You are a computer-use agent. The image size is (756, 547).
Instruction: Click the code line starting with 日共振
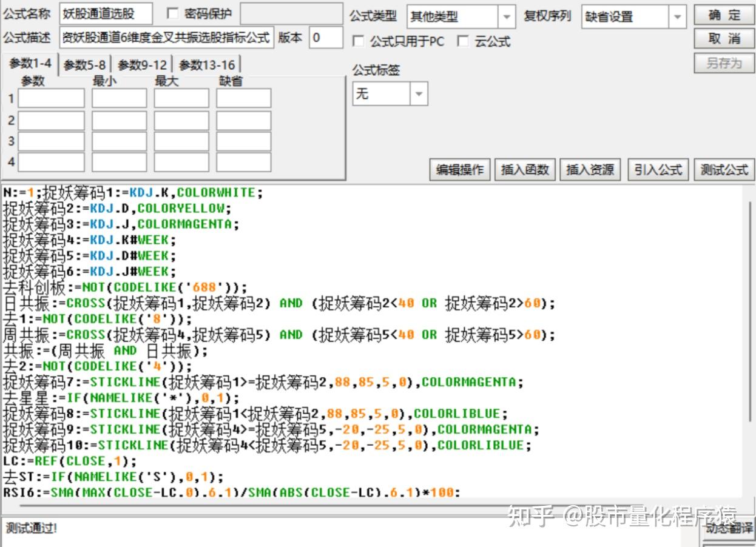point(279,303)
